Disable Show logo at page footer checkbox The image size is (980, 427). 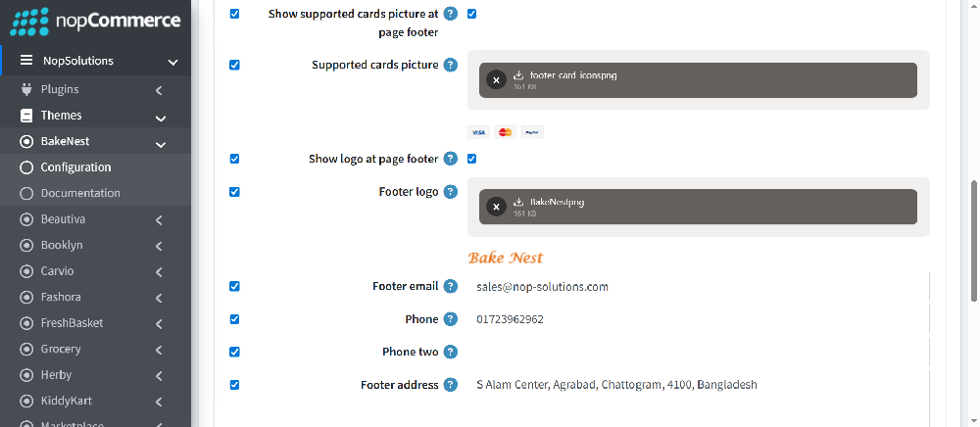click(x=472, y=159)
